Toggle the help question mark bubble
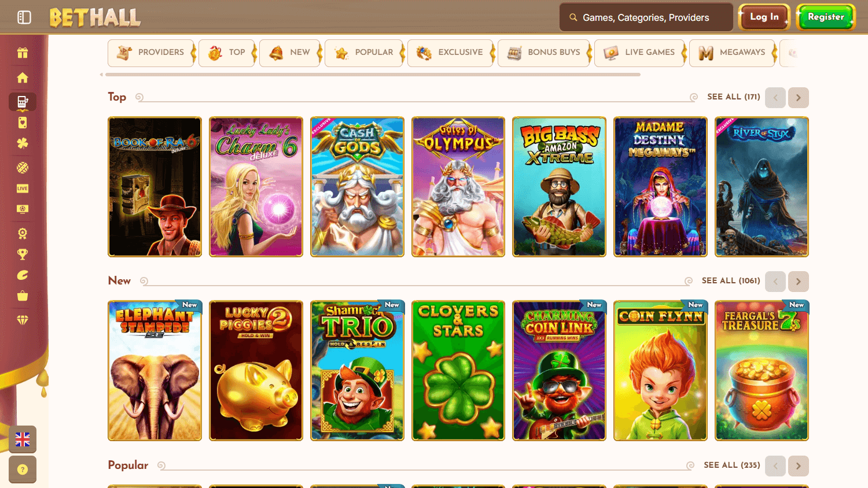 click(x=22, y=469)
